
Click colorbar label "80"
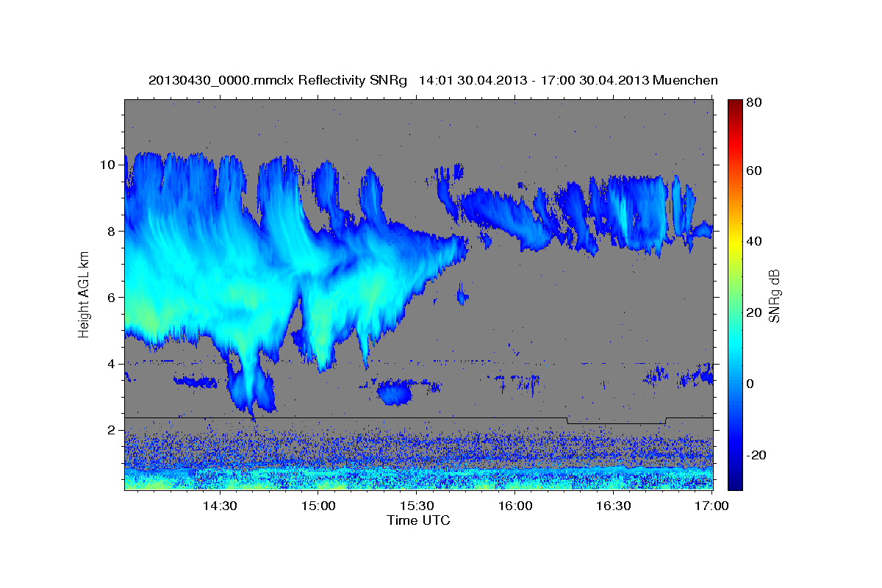(x=754, y=103)
